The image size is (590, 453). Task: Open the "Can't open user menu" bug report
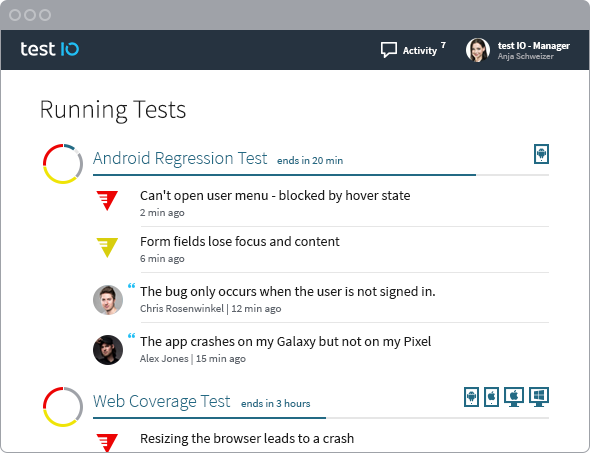click(x=275, y=196)
